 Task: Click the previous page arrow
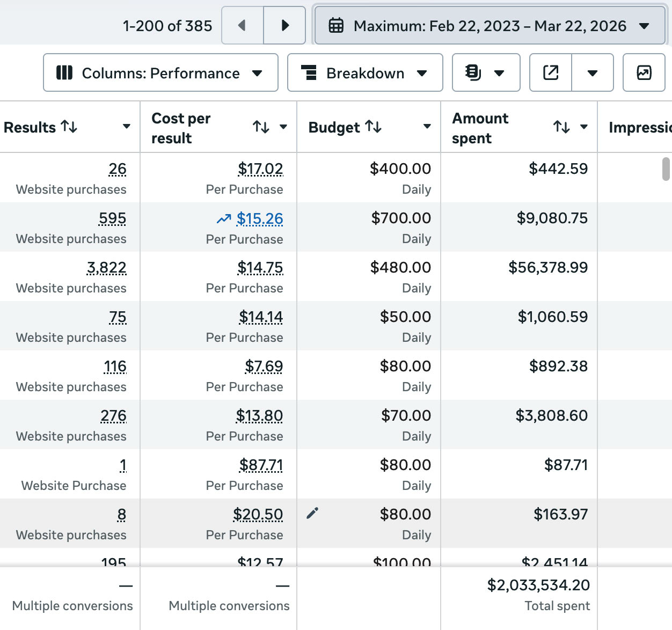pyautogui.click(x=242, y=25)
